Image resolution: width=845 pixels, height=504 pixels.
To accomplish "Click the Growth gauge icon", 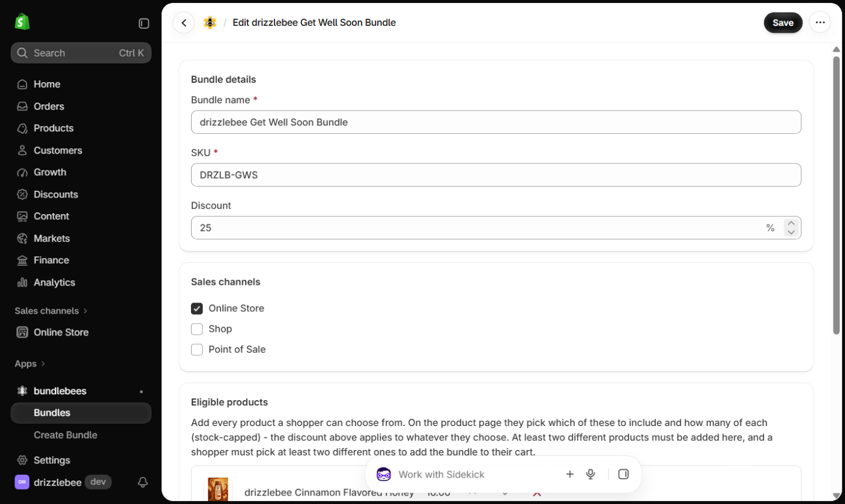I will point(22,172).
